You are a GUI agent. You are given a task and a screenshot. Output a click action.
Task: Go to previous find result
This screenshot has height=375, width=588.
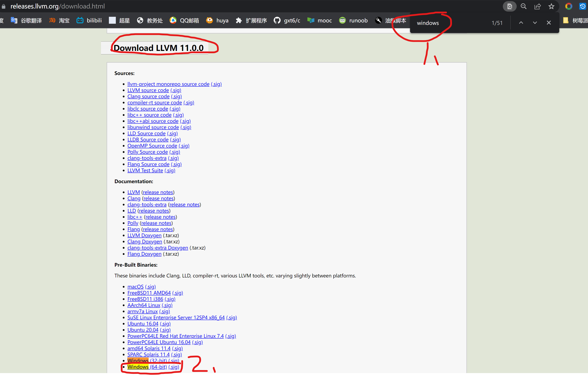pos(521,23)
